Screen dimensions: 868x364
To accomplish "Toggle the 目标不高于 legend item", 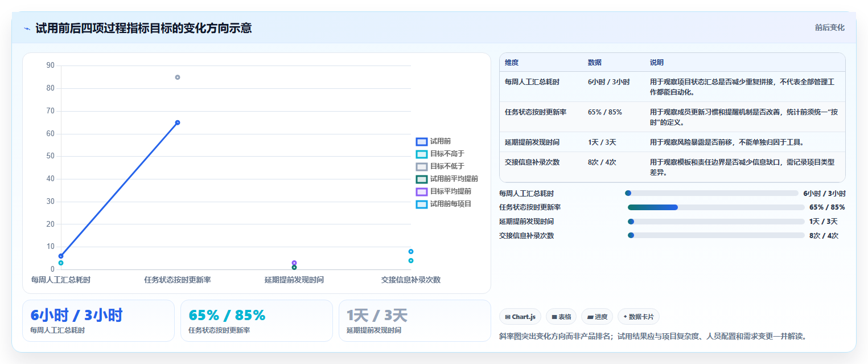I will click(441, 154).
